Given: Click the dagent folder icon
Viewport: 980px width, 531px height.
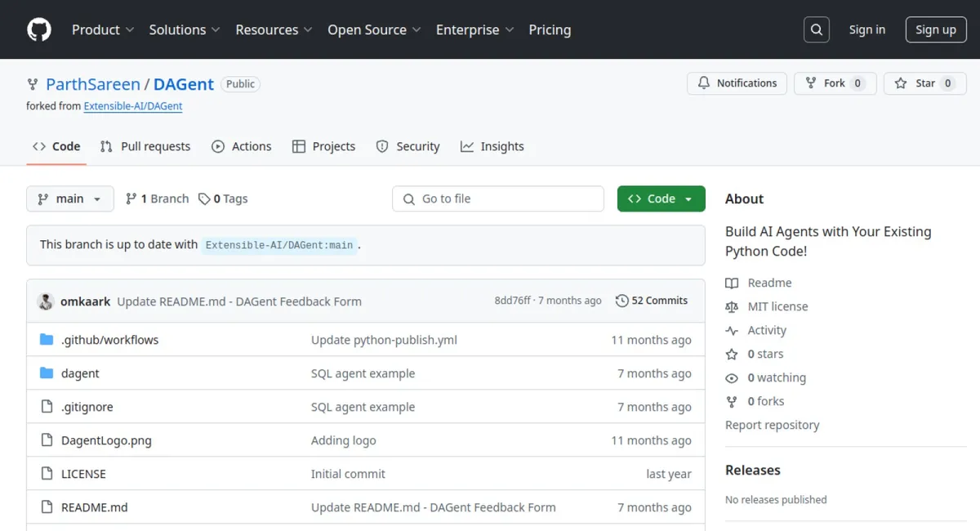Looking at the screenshot, I should [47, 373].
